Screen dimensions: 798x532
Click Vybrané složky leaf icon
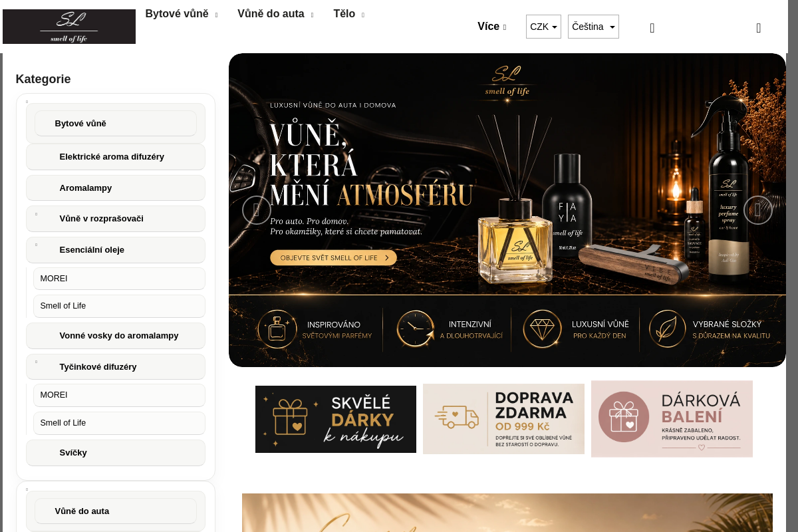pos(668,329)
